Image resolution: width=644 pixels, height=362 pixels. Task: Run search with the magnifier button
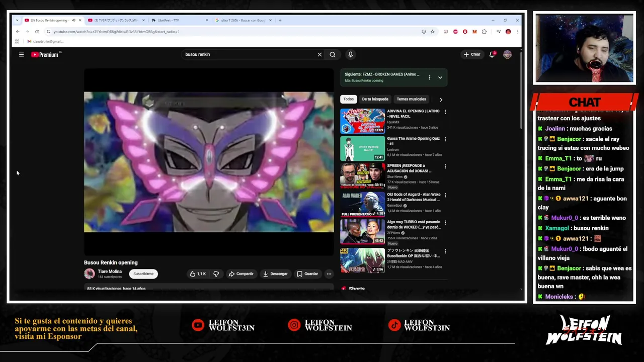(x=333, y=54)
